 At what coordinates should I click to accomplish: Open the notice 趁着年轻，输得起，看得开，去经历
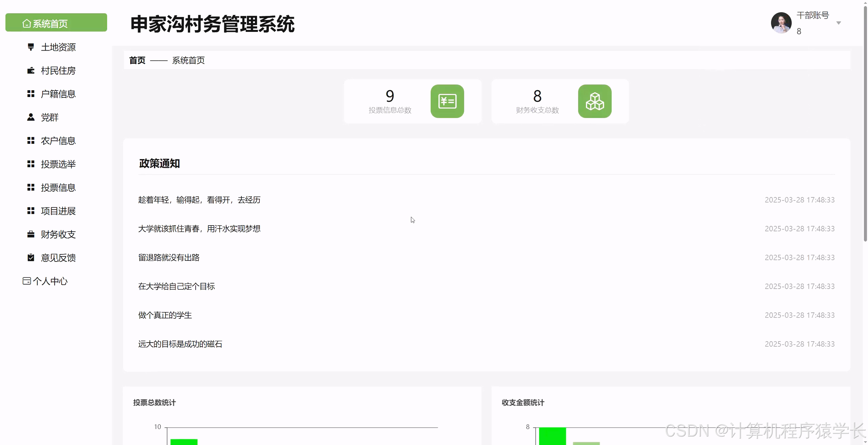(x=199, y=200)
